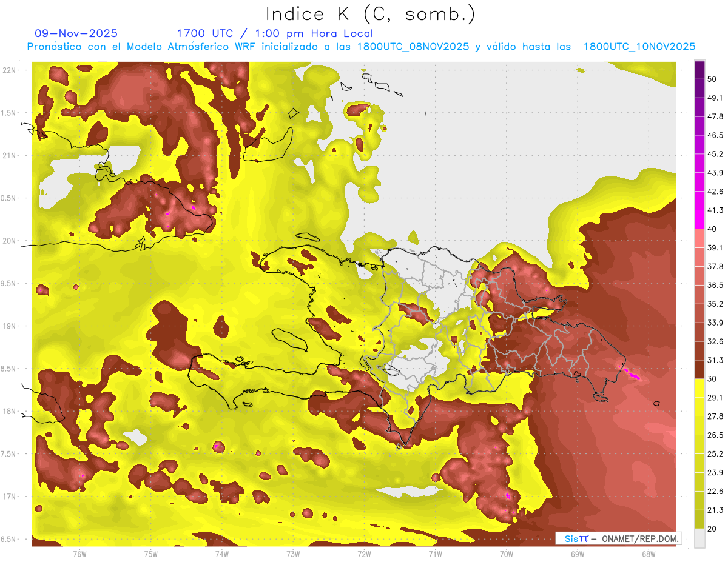This screenshot has height=562, width=728.
Task: Click the colorbar label '35.2'
Action: coord(715,304)
